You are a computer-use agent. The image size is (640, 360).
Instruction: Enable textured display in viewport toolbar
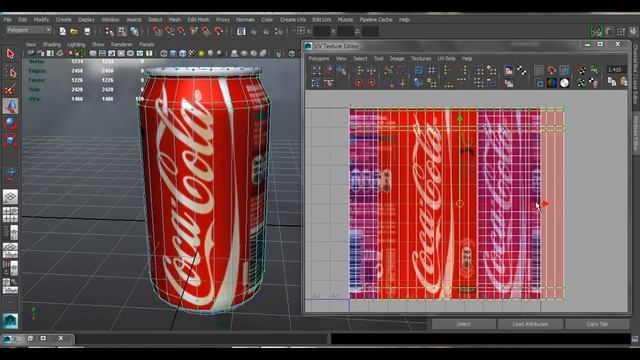click(192, 53)
